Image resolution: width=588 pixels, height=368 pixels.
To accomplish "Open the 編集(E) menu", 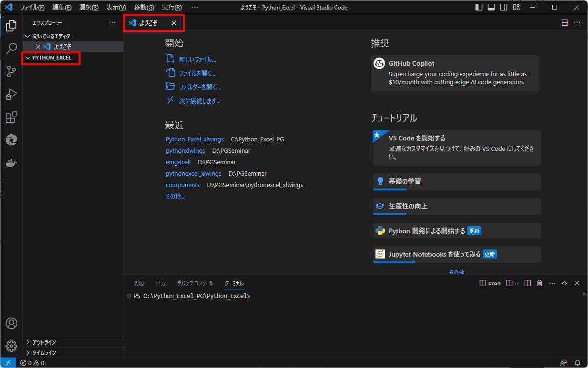I will point(62,8).
